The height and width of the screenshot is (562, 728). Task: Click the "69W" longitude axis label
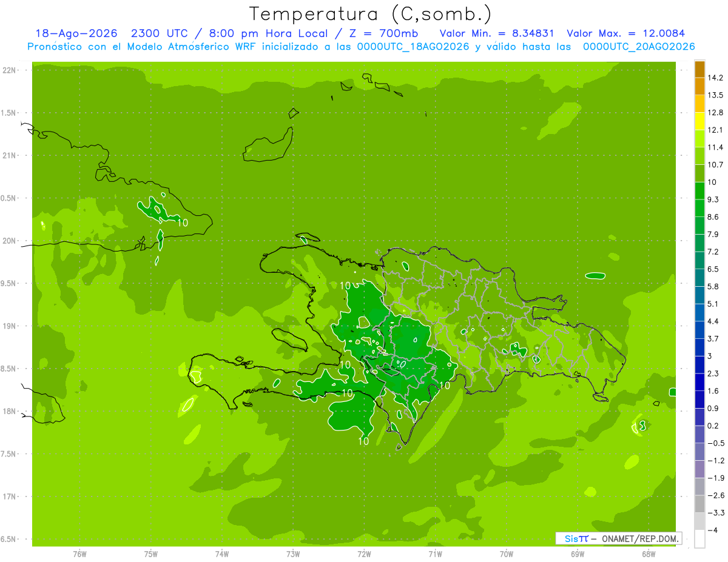coord(578,553)
